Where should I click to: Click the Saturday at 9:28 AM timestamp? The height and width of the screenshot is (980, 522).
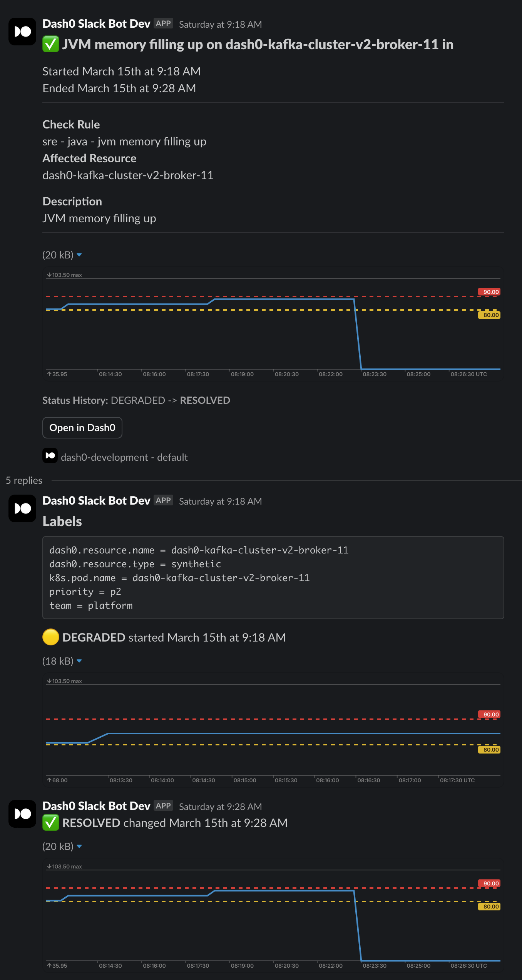pyautogui.click(x=220, y=807)
